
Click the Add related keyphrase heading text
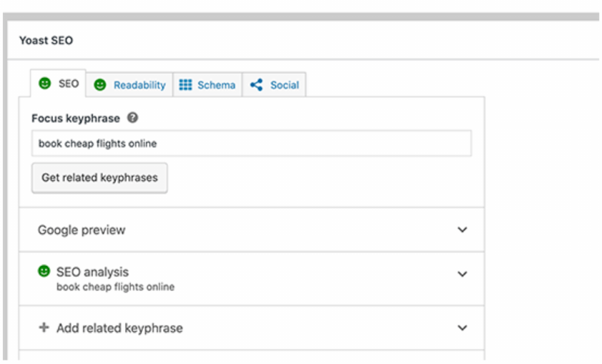[x=119, y=328]
